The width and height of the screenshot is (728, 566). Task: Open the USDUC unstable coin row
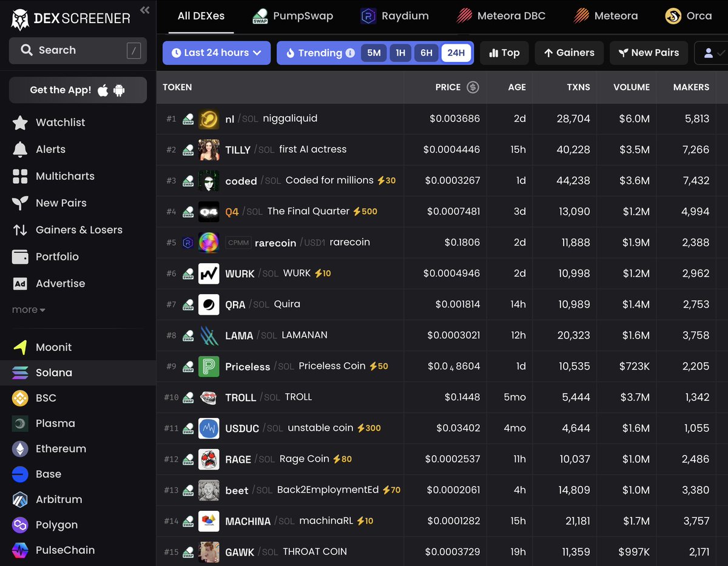(442, 428)
